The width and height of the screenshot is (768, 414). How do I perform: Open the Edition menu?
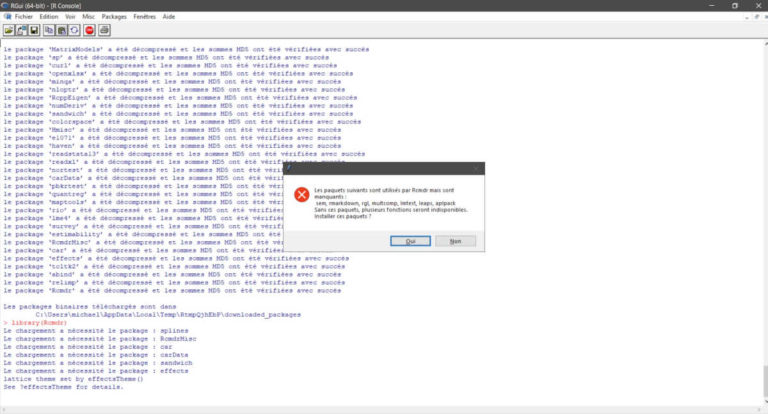49,17
